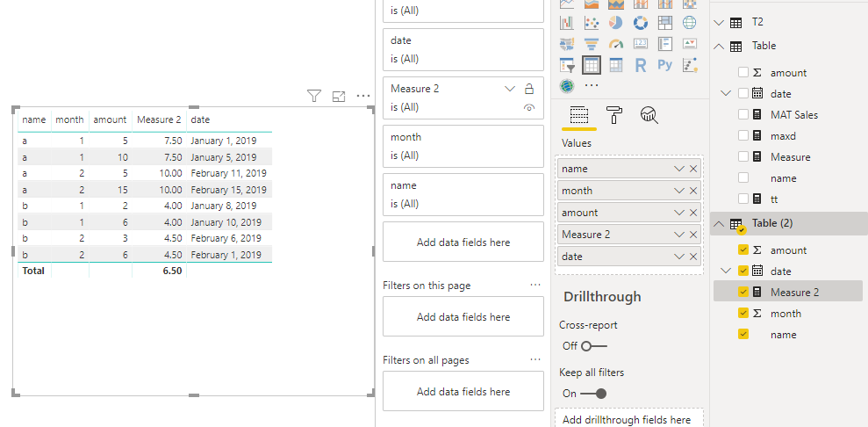Open Filters on this page options

[534, 285]
